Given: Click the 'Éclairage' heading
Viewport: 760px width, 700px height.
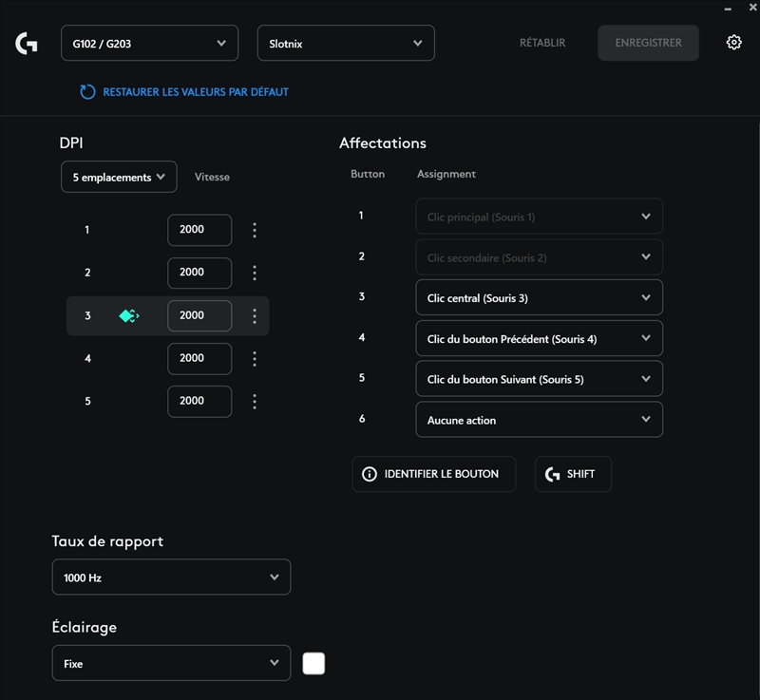Looking at the screenshot, I should pyautogui.click(x=85, y=627).
